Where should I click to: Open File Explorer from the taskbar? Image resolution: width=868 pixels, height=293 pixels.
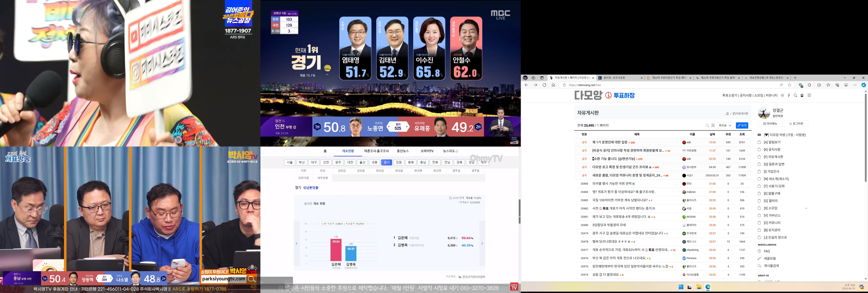(699, 287)
